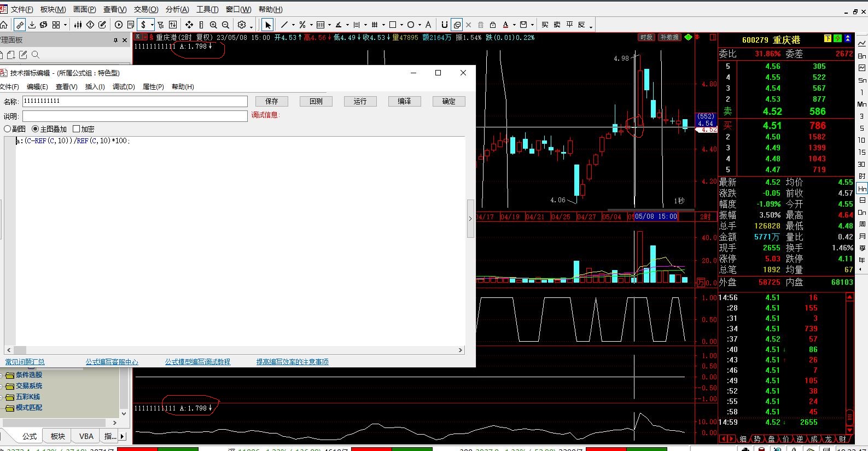
Task: Tick the 加密 checkbox
Action: click(77, 129)
